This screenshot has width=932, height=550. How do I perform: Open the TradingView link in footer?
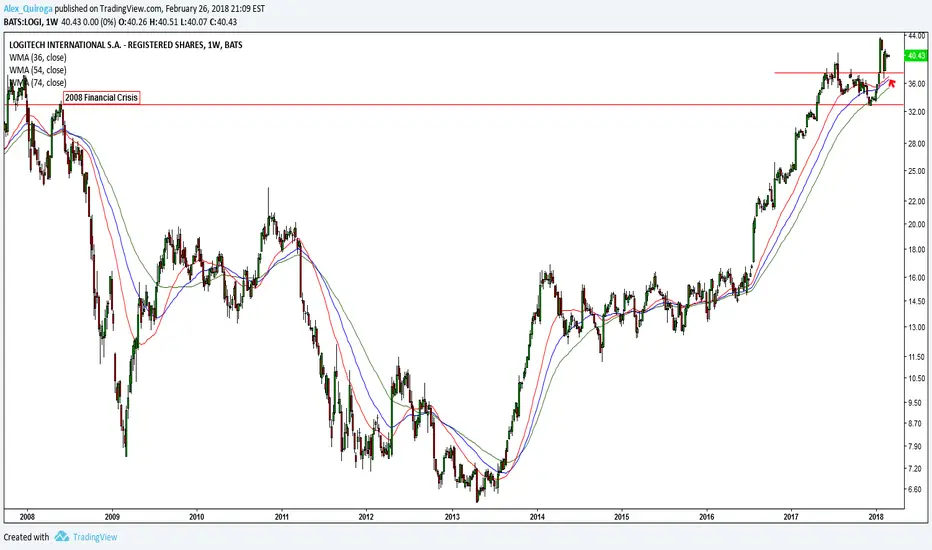tap(95, 537)
